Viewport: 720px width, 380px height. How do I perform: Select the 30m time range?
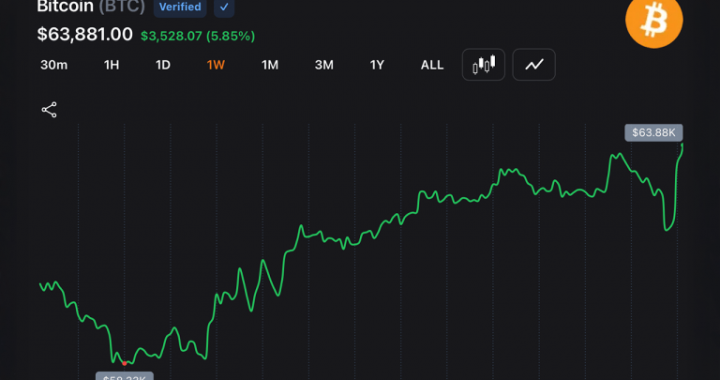(54, 65)
